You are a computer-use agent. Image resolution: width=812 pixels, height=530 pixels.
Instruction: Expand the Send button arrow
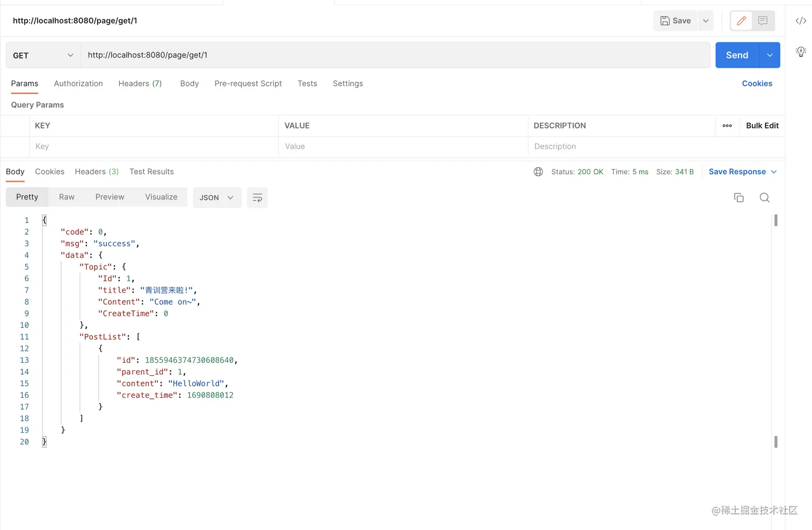coord(770,55)
